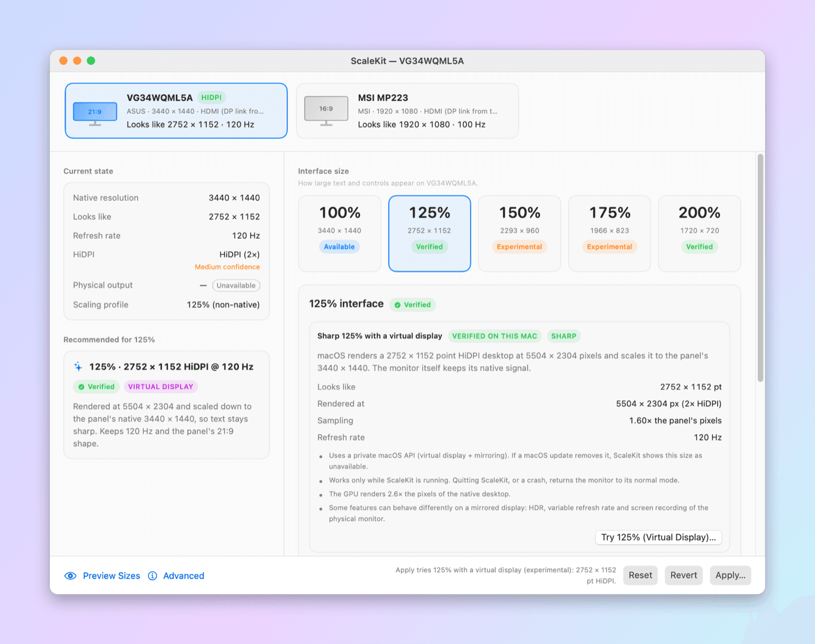Click the 16:9 monitor icon for MSI MP223

click(x=326, y=110)
